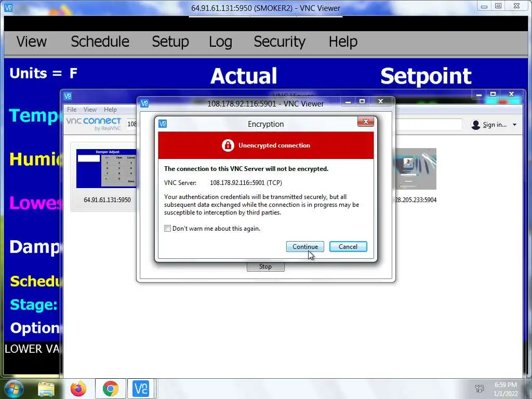Close the Encryption dialog with the X
Image resolution: width=532 pixels, height=399 pixels.
[366, 122]
